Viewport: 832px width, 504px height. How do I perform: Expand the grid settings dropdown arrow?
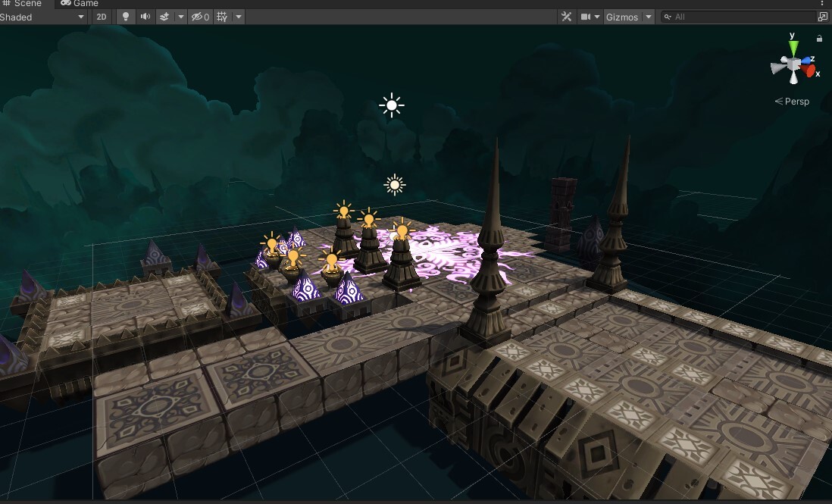point(239,17)
